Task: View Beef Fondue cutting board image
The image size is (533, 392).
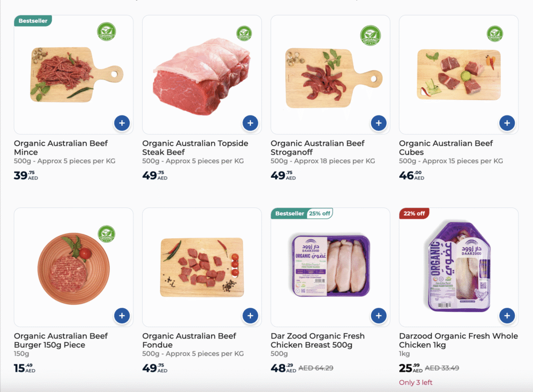Action: tap(202, 267)
